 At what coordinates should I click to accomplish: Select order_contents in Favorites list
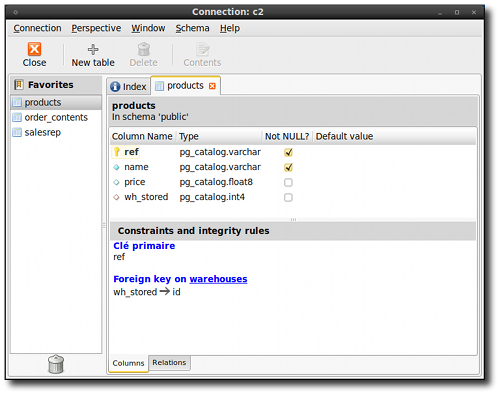[56, 117]
